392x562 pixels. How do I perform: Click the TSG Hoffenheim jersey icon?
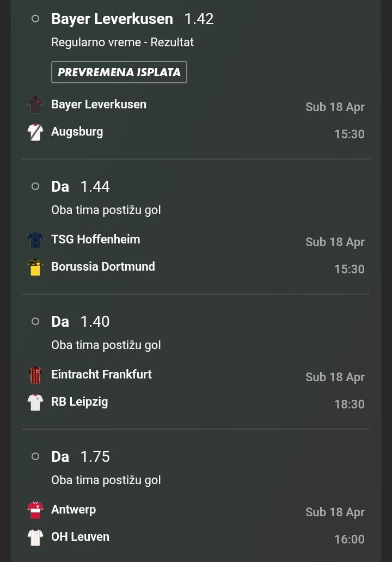pyautogui.click(x=35, y=240)
